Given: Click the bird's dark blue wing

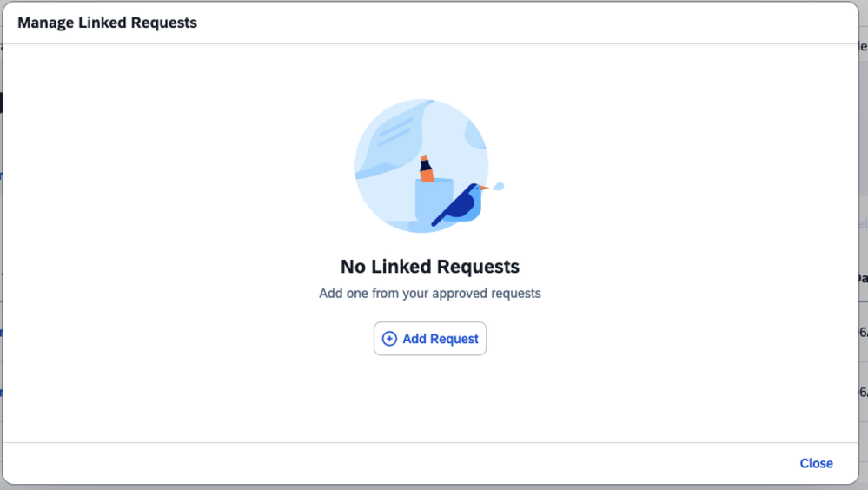Looking at the screenshot, I should tap(457, 206).
